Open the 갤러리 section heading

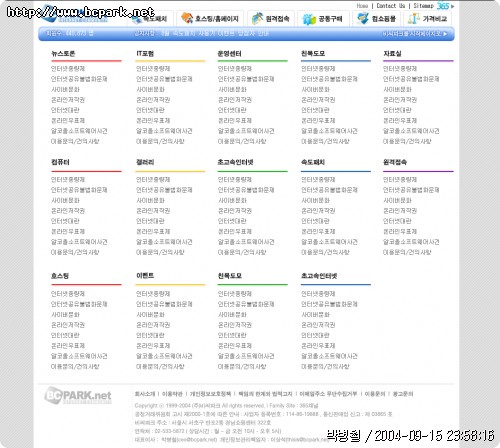coord(145,162)
